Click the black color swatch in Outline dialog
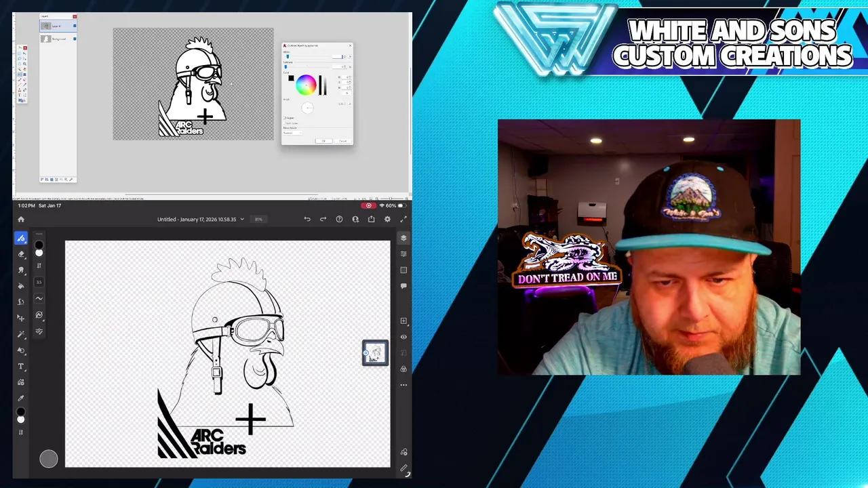Screen dimensions: 868x488 pos(291,79)
